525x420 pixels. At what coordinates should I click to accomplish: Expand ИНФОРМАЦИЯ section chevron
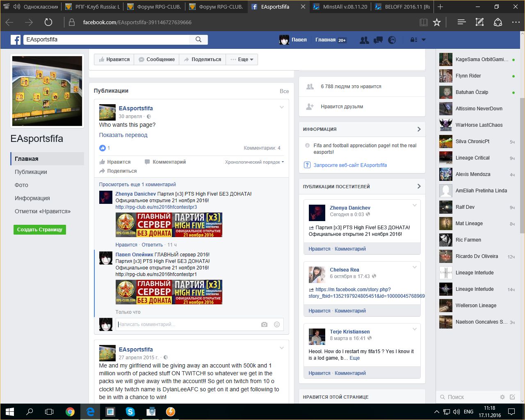click(x=419, y=129)
